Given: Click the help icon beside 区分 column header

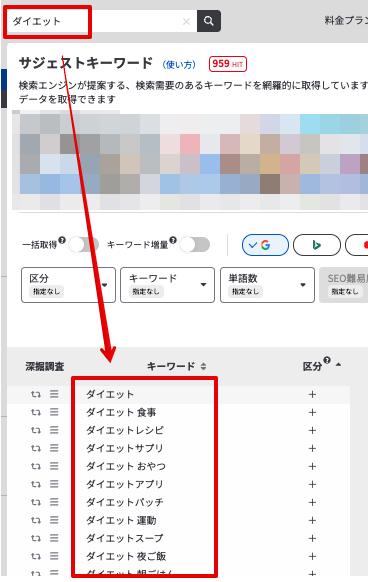Looking at the screenshot, I should (327, 360).
